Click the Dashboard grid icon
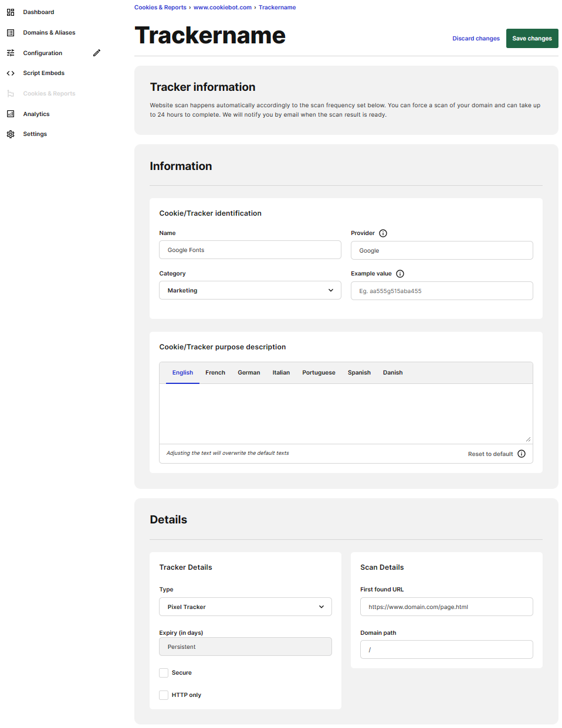562x728 pixels. [x=11, y=12]
